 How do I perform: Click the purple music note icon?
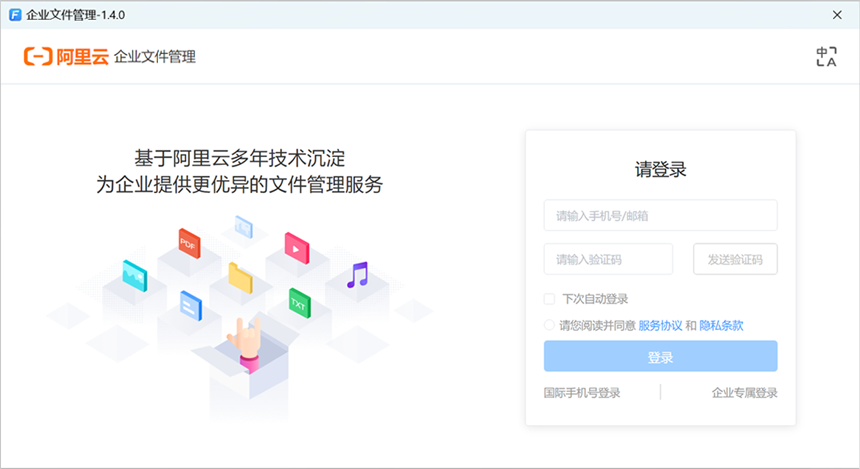[x=358, y=275]
